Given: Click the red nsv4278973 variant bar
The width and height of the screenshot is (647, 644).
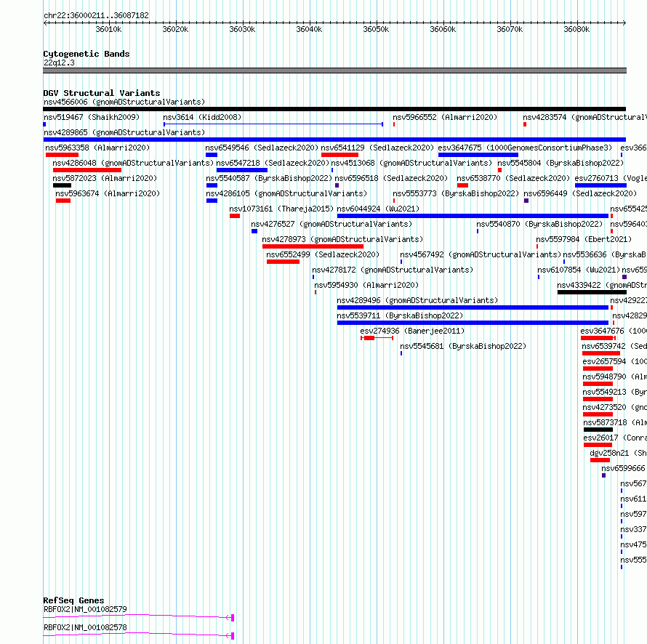Looking at the screenshot, I should tap(313, 246).
